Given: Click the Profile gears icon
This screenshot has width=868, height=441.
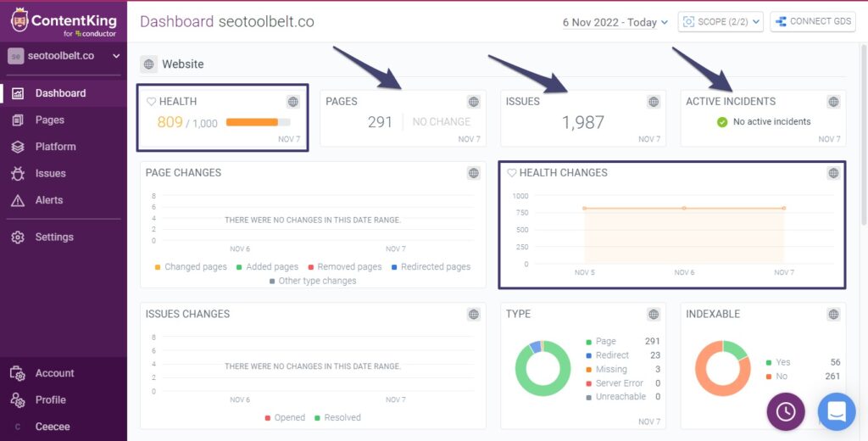Looking at the screenshot, I should point(18,400).
